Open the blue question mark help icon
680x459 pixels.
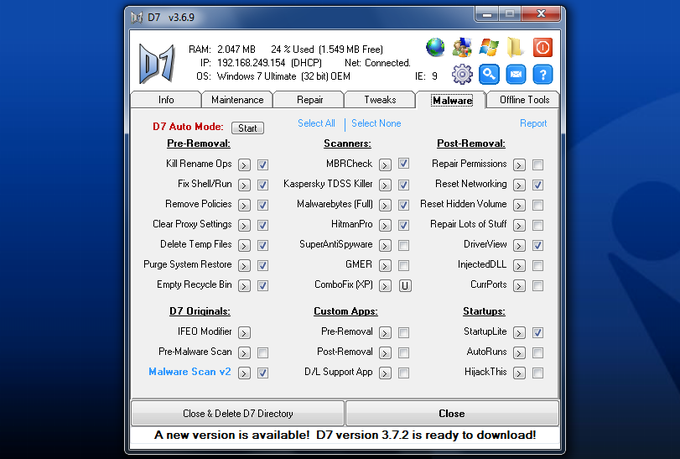tap(543, 74)
